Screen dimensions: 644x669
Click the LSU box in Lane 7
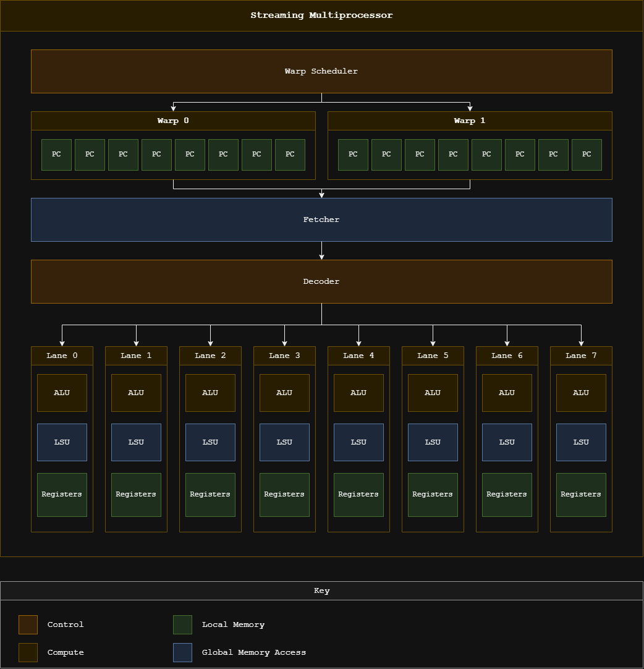[x=582, y=443]
